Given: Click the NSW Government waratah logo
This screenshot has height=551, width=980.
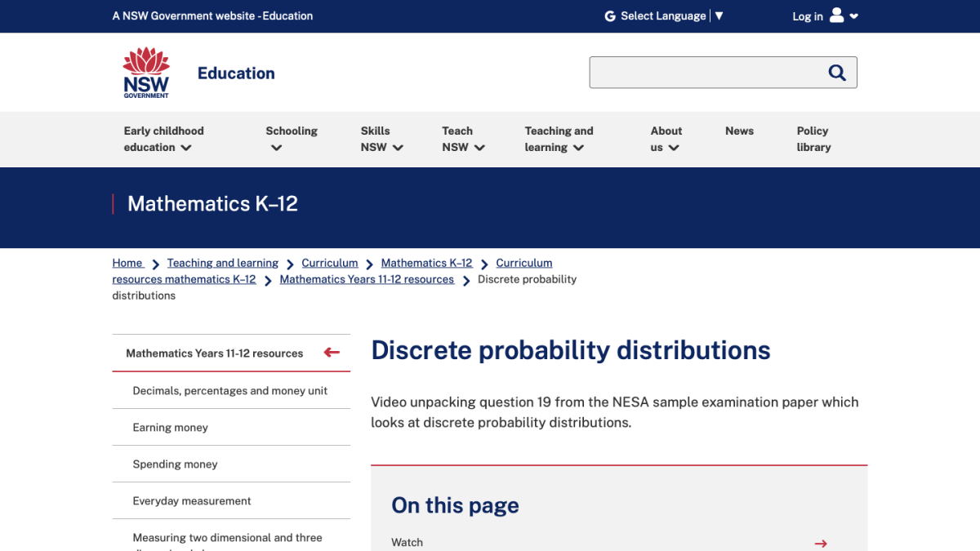Looking at the screenshot, I should pyautogui.click(x=145, y=72).
